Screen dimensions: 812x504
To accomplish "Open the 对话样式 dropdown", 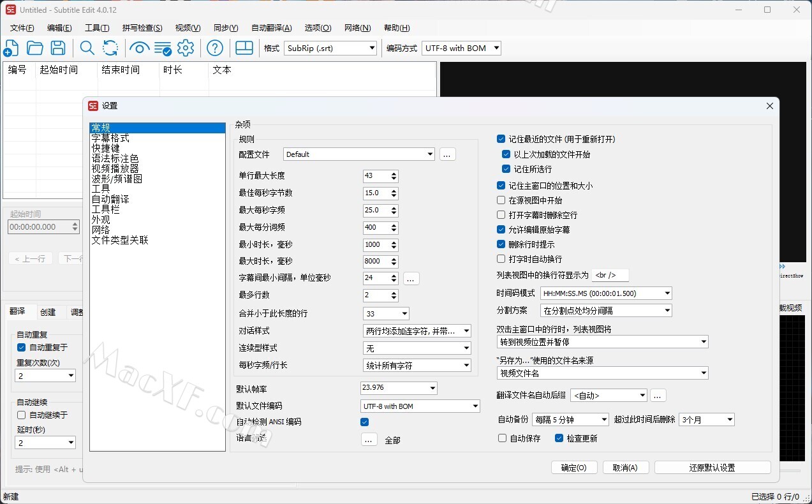I will (417, 331).
